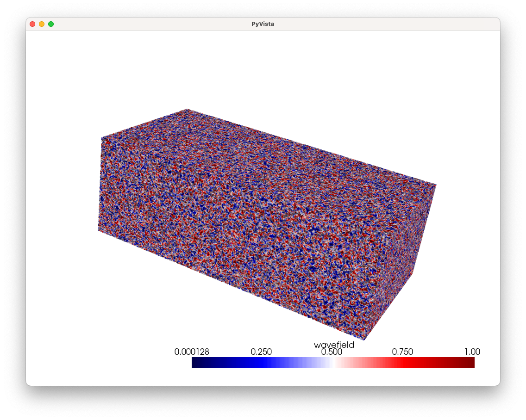526x420 pixels.
Task: Click the green fullscreen traffic light
Action: 51,24
